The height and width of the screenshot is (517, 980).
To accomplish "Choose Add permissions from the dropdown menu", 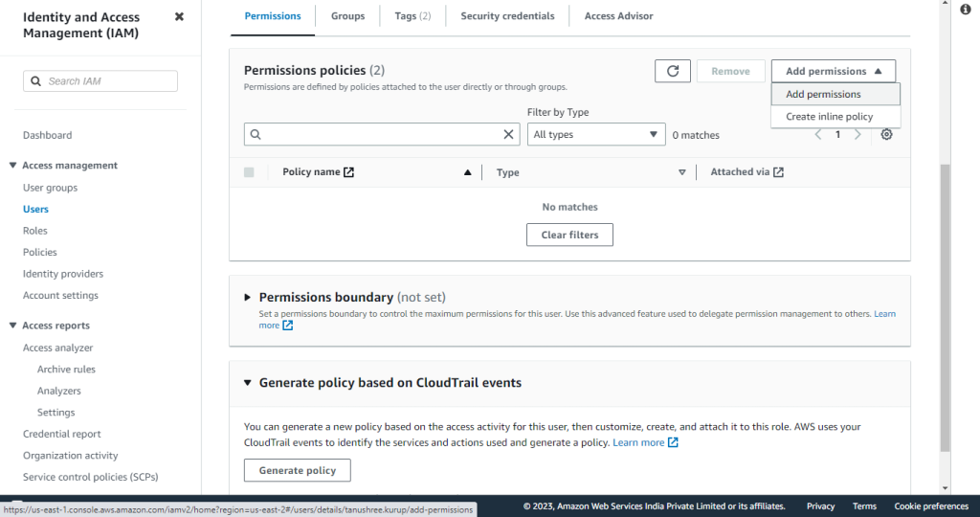I will pos(835,95).
